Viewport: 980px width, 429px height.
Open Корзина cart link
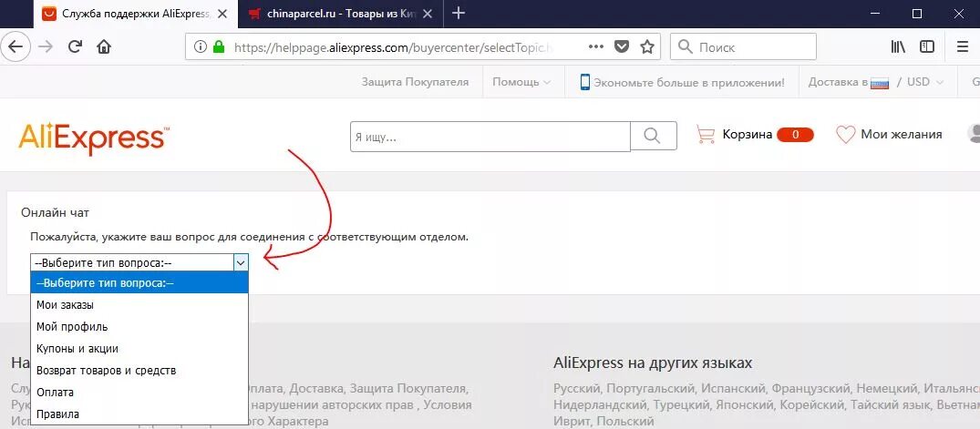748,134
